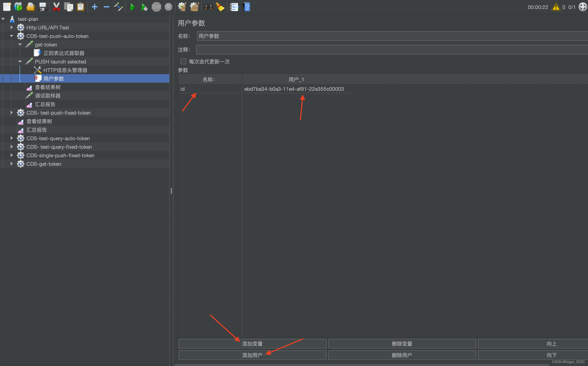Open Search with binoculars icon
Screen dimensions: 588x366
pos(208,7)
